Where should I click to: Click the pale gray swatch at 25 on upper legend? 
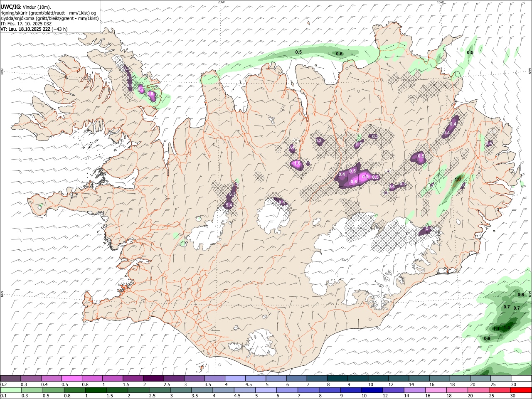500,379
